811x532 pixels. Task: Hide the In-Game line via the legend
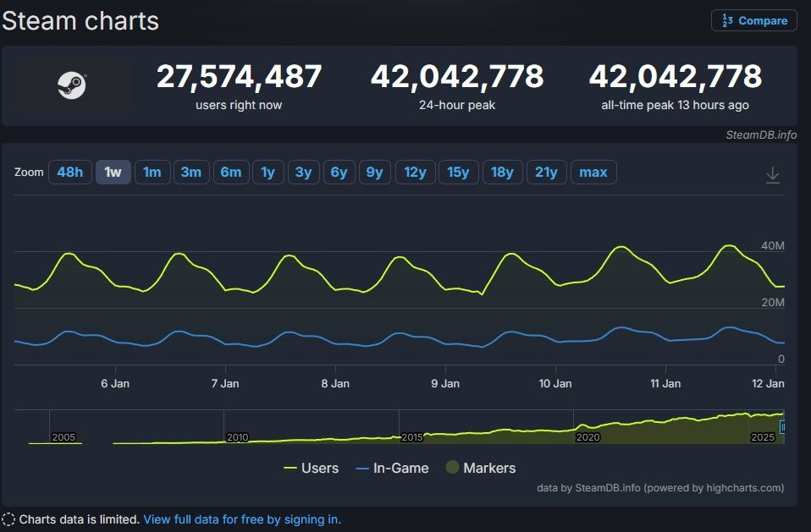[392, 468]
